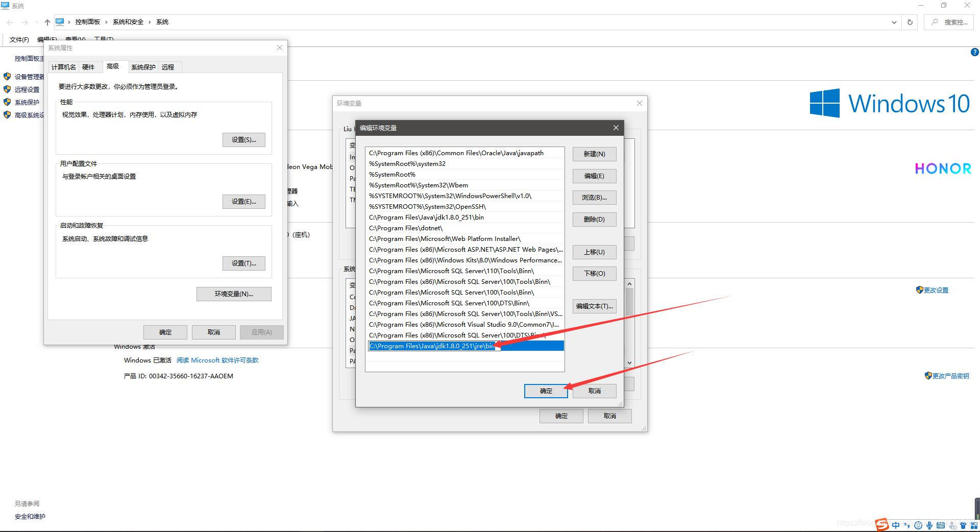This screenshot has height=532, width=980.
Task: Click the environment variables scrollbar up arrow
Action: click(x=629, y=284)
